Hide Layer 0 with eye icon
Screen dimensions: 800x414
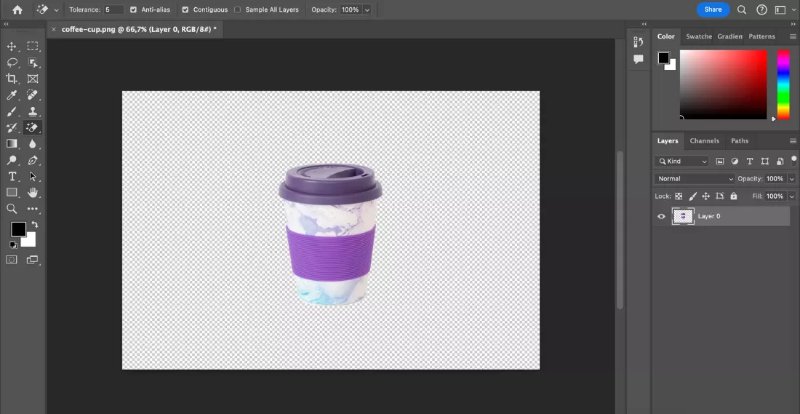661,216
